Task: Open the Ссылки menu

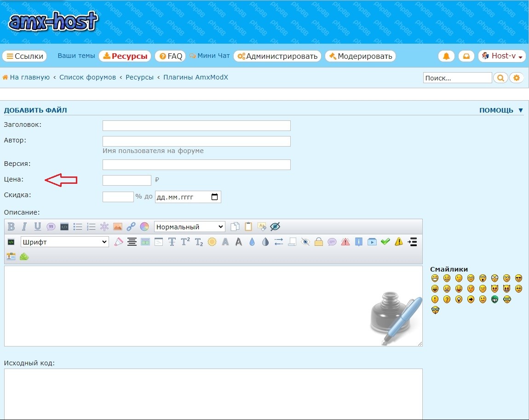Action: pos(25,56)
